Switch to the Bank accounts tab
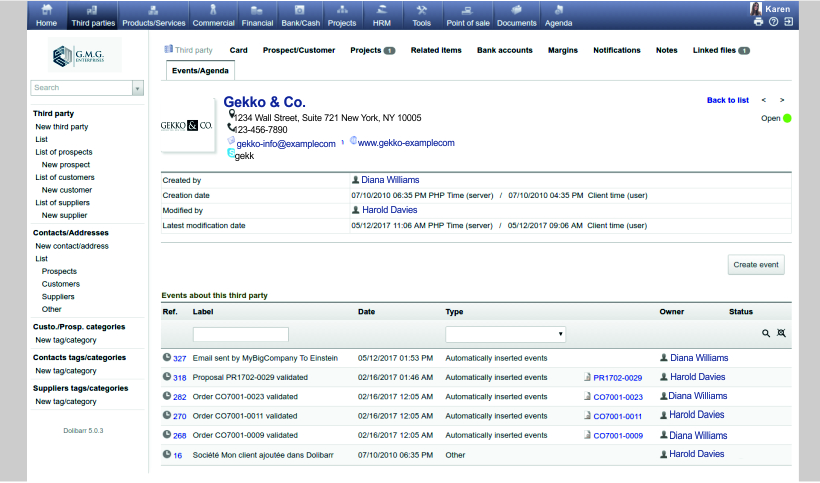The image size is (820, 483). [504, 50]
